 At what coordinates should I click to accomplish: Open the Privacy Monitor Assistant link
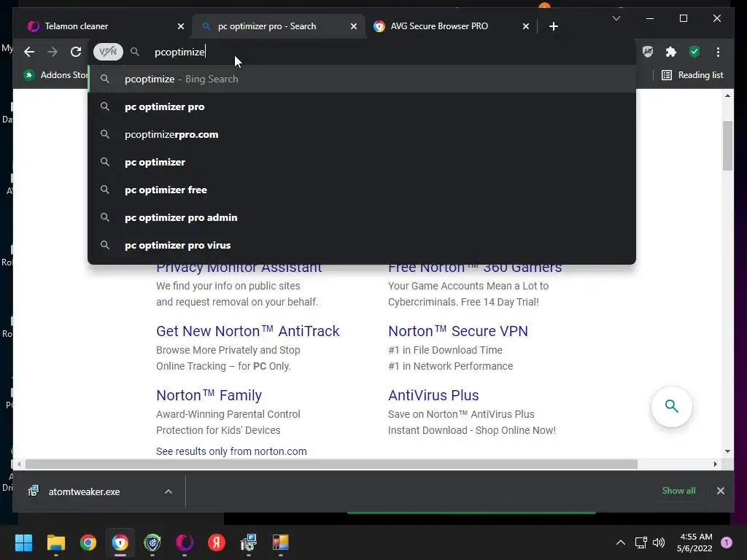point(239,270)
